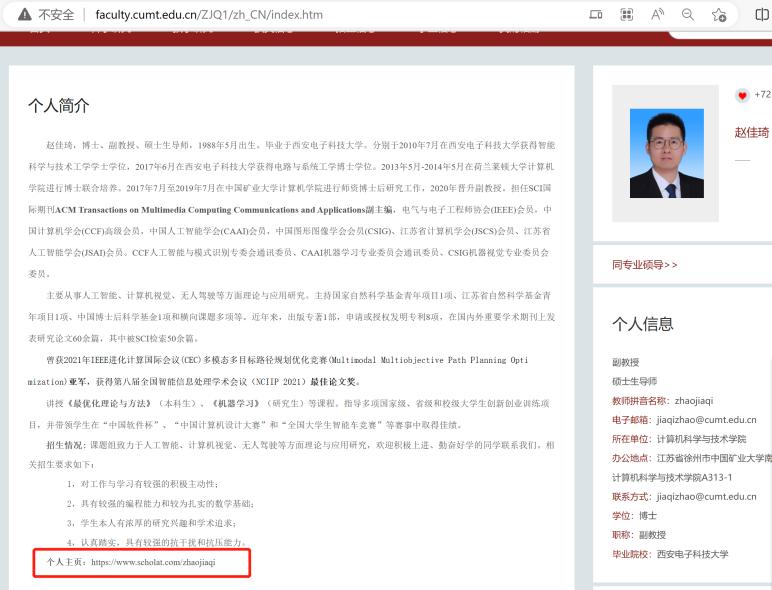Viewport: 772px width, 590px height.
Task: Click the zoom magnifier icon in address bar
Action: (688, 15)
